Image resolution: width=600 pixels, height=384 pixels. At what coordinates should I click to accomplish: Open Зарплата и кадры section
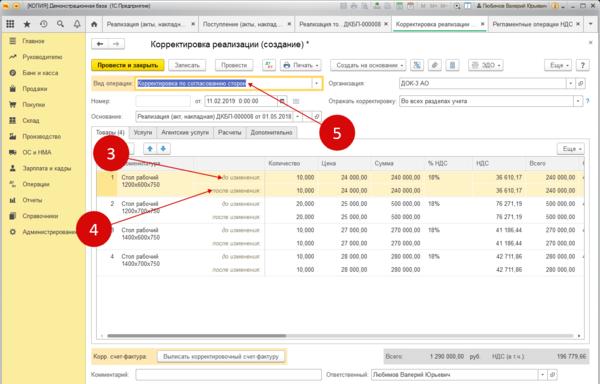click(47, 168)
